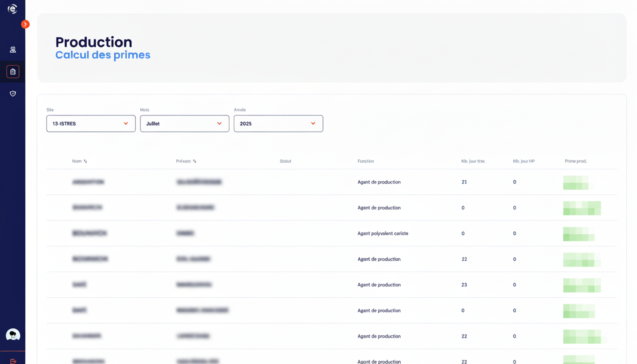Open the year dropdown showing 2025
Screen dimensions: 637x364
click(278, 124)
